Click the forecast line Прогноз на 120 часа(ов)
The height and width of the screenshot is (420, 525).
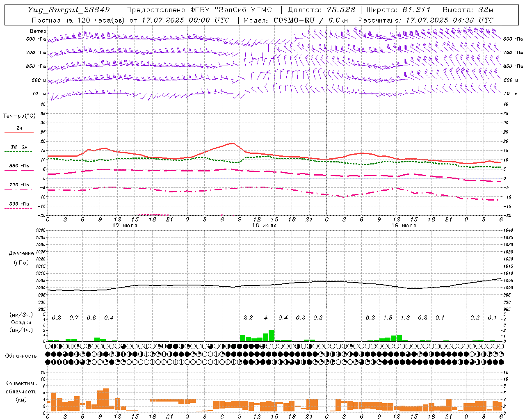coord(79,20)
